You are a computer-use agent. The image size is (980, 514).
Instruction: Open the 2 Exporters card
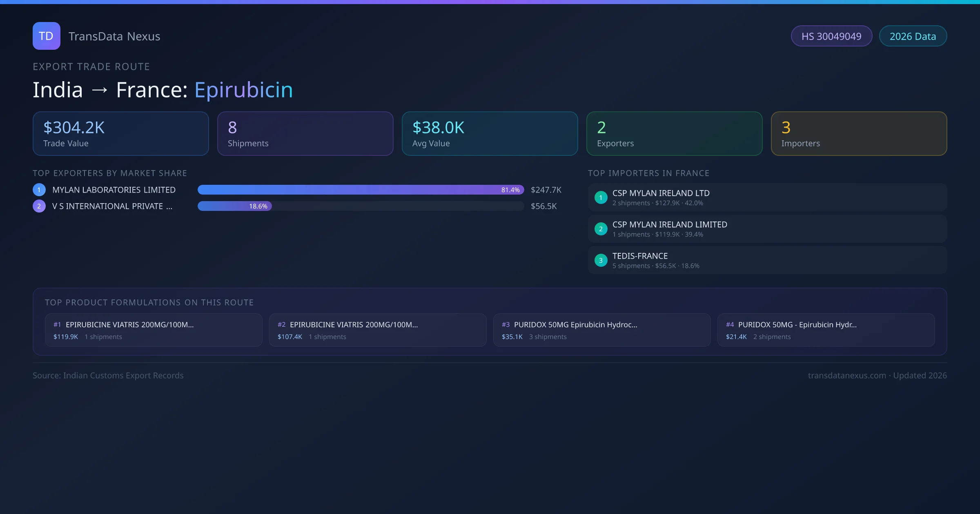tap(674, 134)
